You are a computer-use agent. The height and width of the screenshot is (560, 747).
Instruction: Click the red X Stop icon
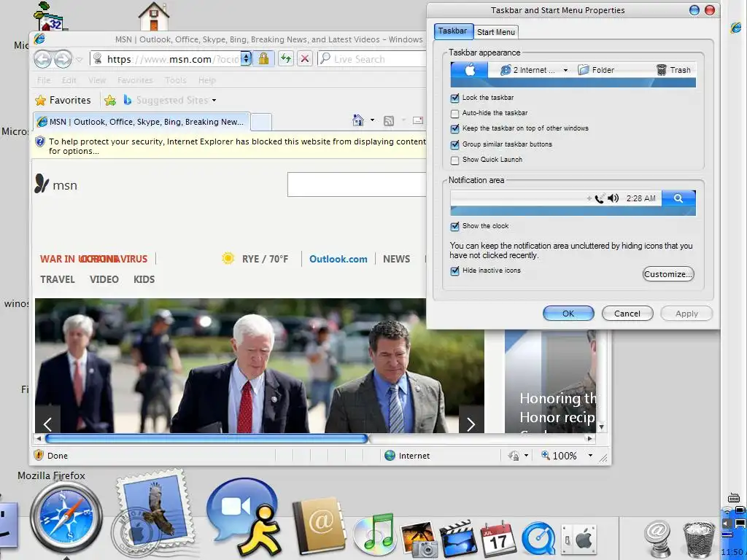pyautogui.click(x=305, y=59)
